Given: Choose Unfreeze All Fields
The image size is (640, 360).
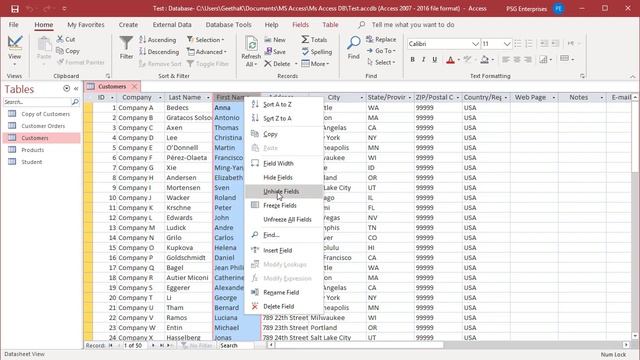Looking at the screenshot, I should click(283, 219).
